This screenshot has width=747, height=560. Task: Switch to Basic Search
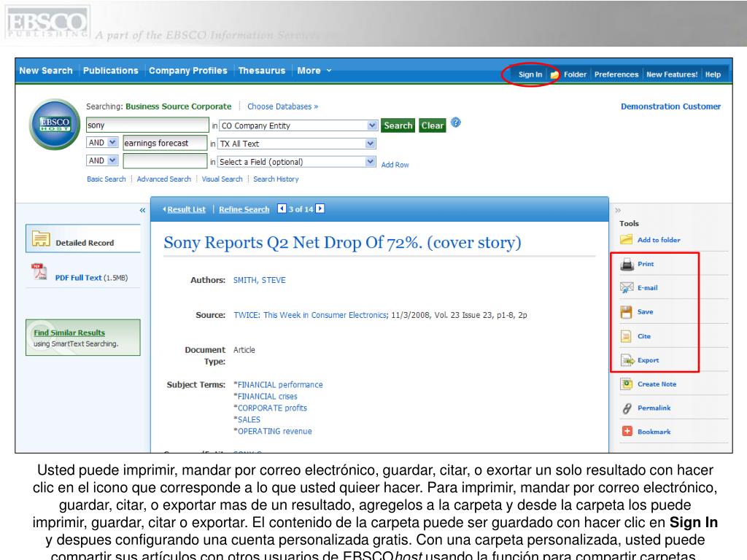(x=107, y=179)
